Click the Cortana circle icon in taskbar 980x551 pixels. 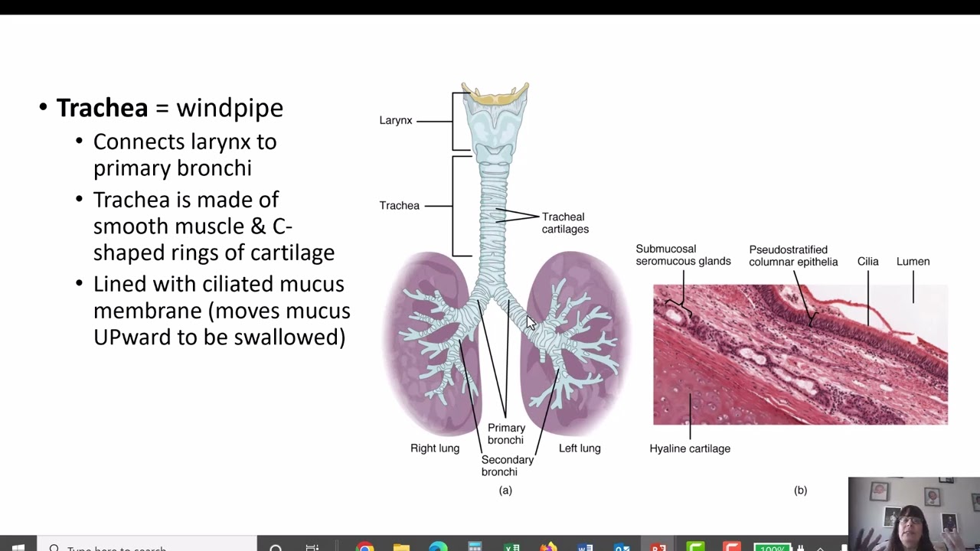tap(276, 547)
